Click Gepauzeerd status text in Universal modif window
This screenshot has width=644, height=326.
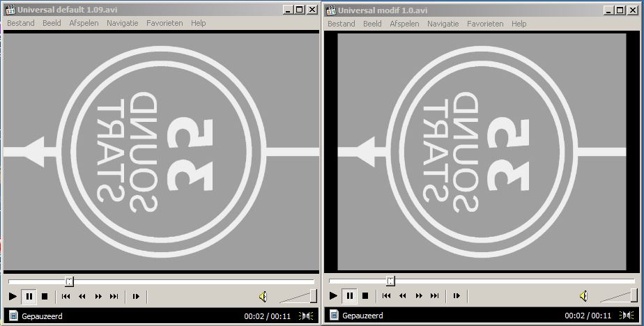(x=362, y=316)
